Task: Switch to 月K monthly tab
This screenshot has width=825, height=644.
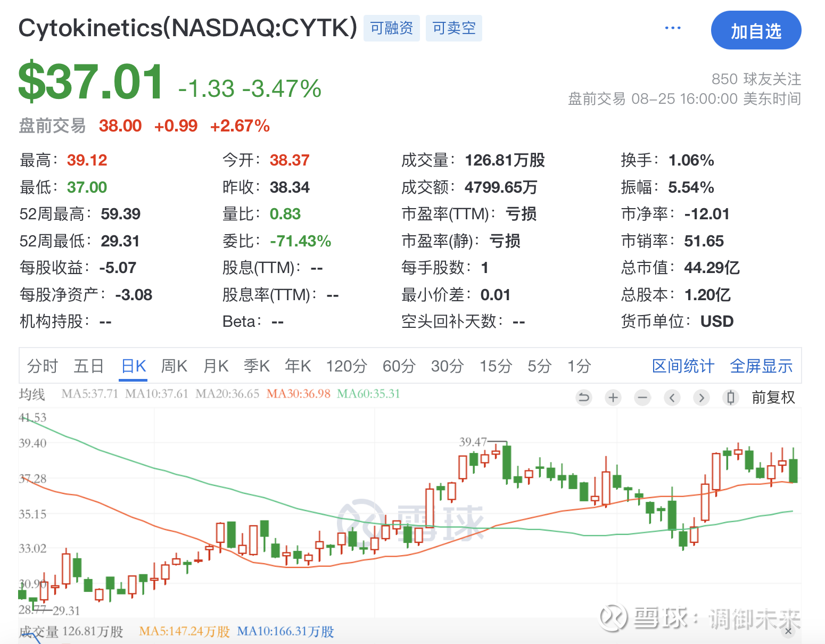Action: (216, 366)
